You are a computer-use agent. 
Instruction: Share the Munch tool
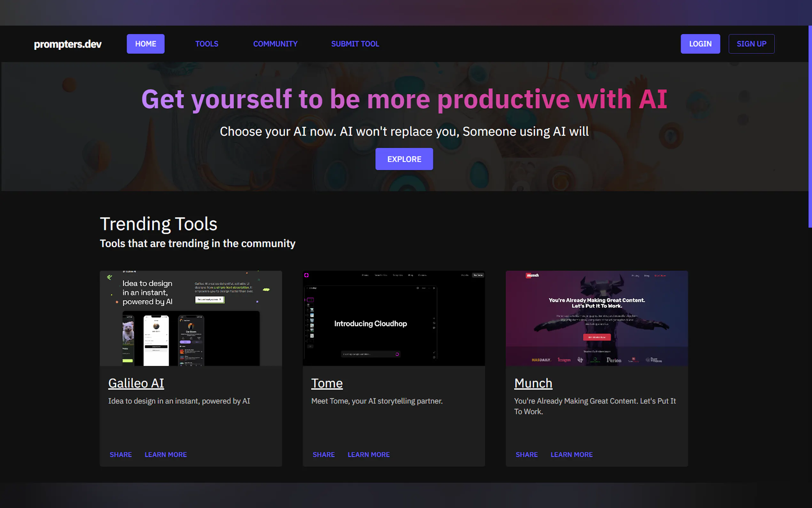point(527,455)
